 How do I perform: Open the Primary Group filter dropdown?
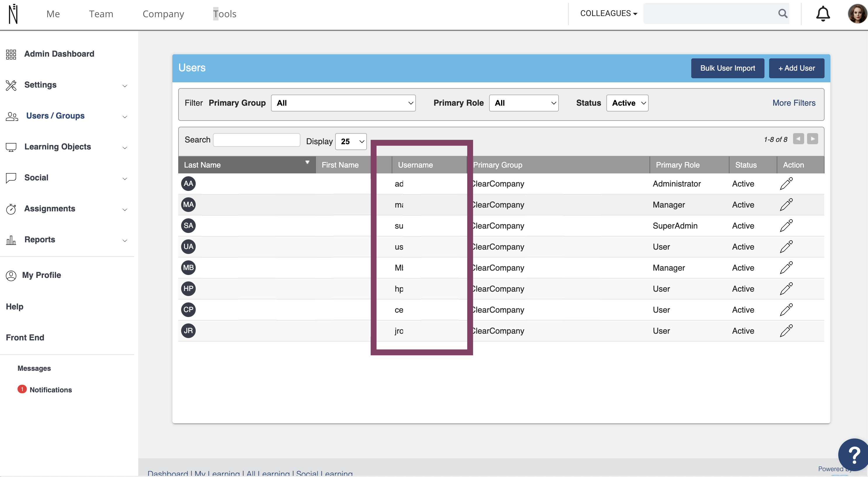343,103
